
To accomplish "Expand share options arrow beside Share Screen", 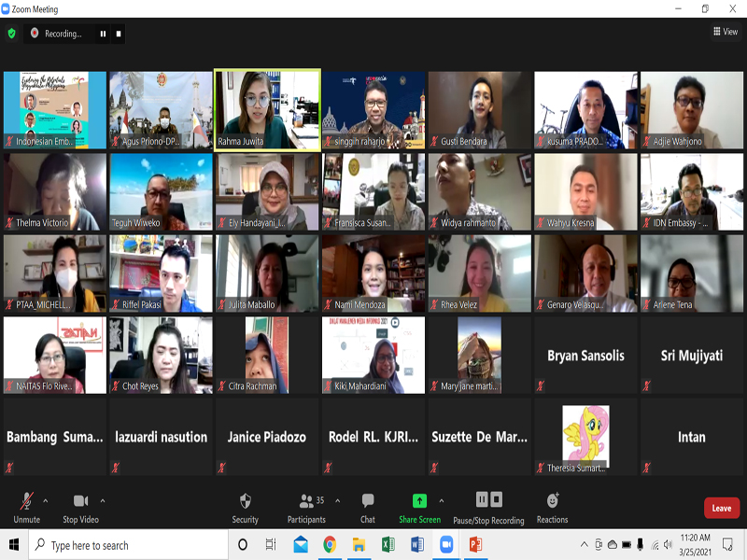I will (x=442, y=500).
